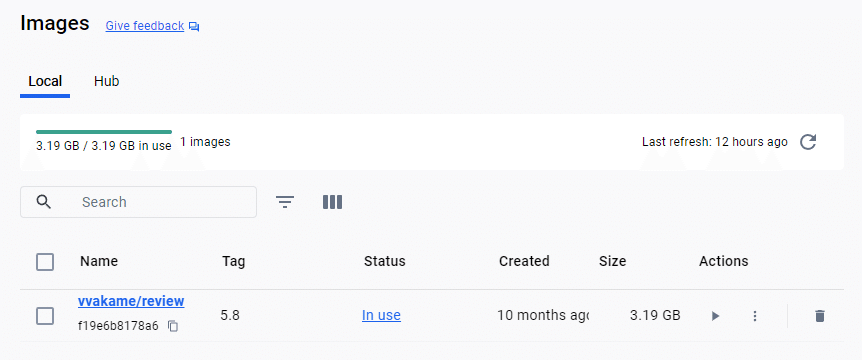Screen dimensions: 862x360
Task: Open the filter options icon
Action: 285,202
